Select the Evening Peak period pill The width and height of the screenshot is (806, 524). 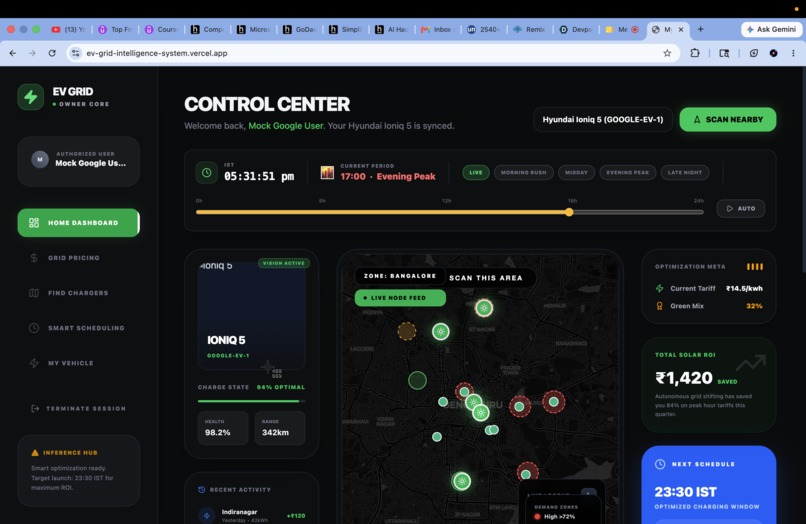click(628, 172)
